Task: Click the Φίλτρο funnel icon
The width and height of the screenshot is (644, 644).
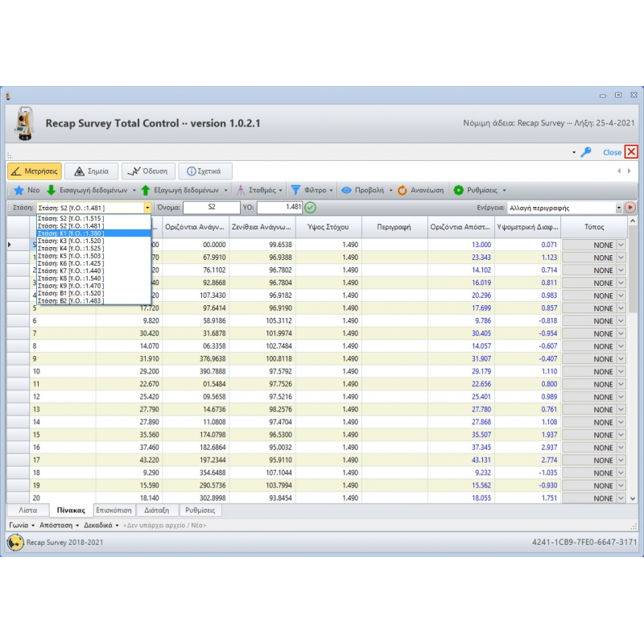Action: pos(295,191)
